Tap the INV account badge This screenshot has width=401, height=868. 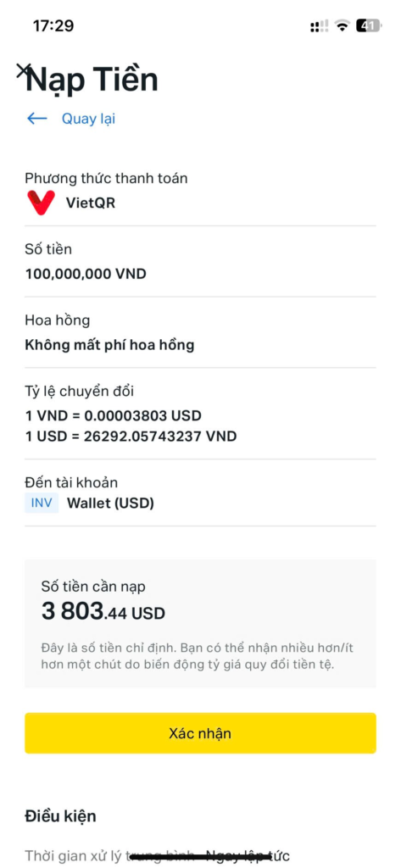pos(42,504)
